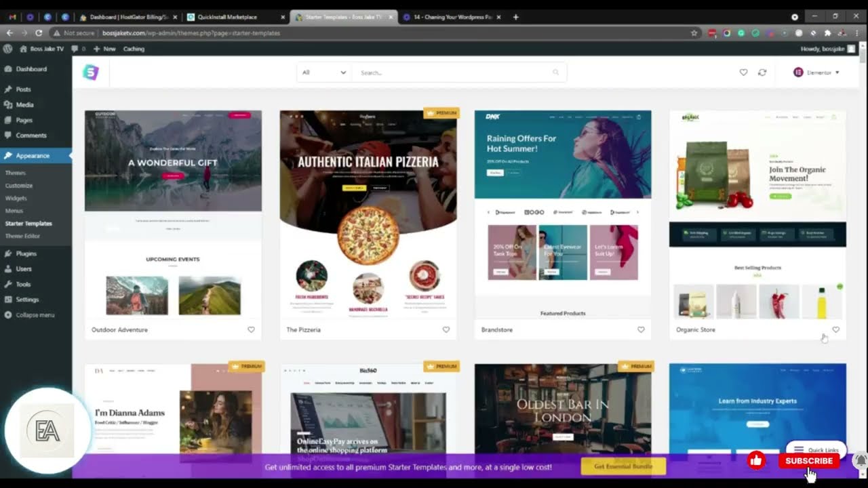
Task: Open the Organic Store template thumbnail
Action: click(x=757, y=214)
